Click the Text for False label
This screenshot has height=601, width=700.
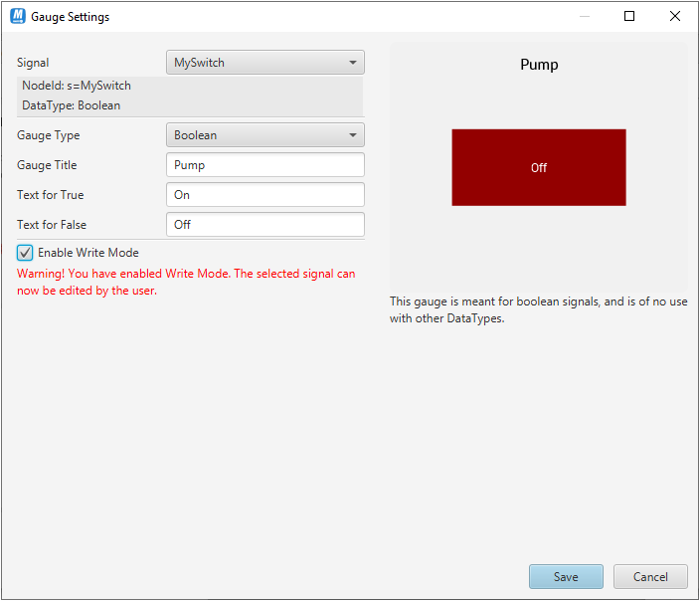tap(52, 225)
